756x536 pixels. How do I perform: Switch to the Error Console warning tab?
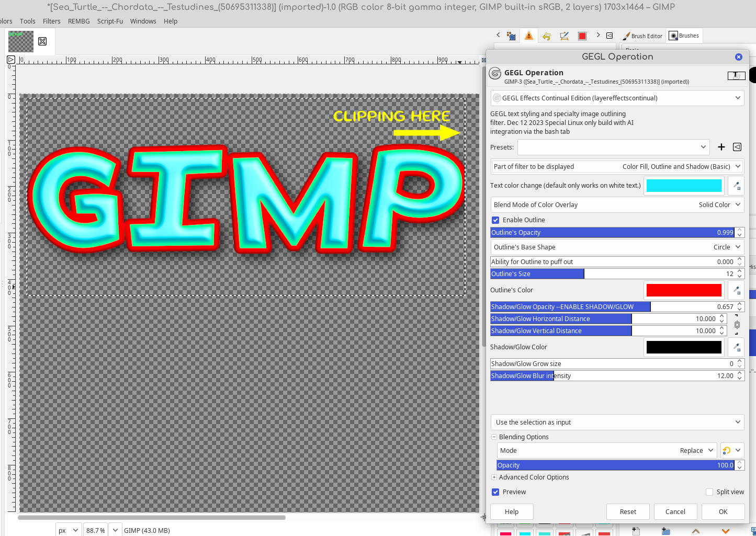(529, 36)
